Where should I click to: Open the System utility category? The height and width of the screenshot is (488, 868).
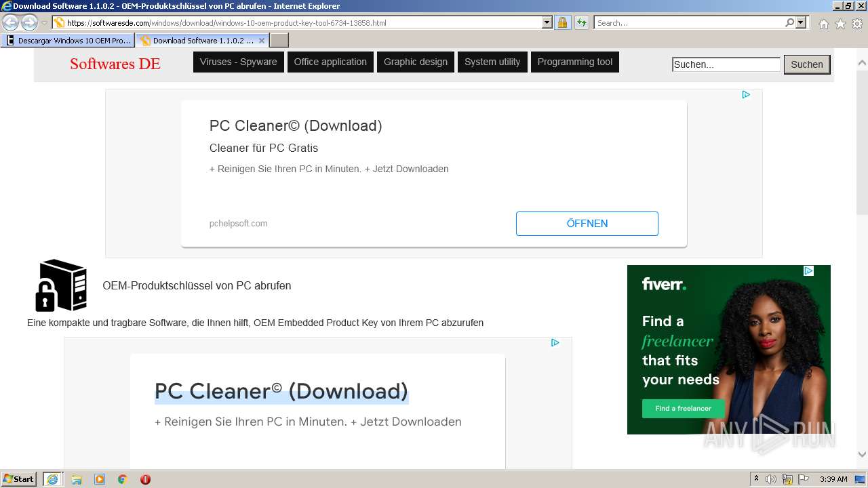(x=492, y=62)
